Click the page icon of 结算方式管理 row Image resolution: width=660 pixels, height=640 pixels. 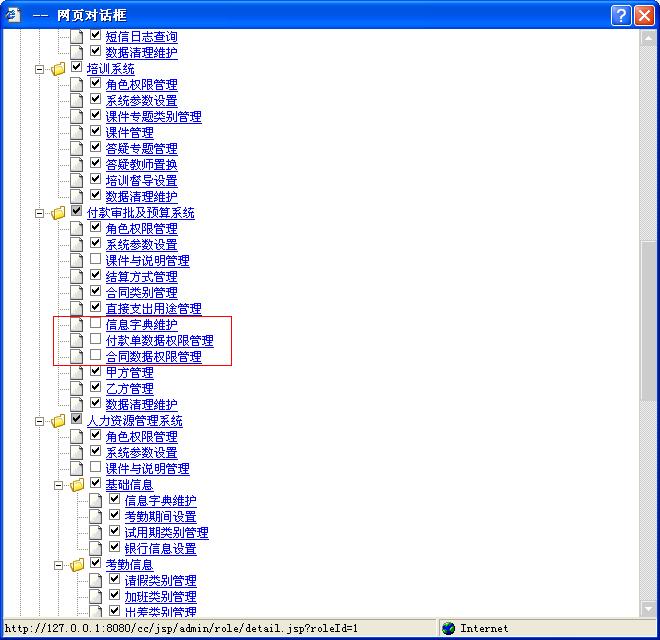(x=77, y=277)
